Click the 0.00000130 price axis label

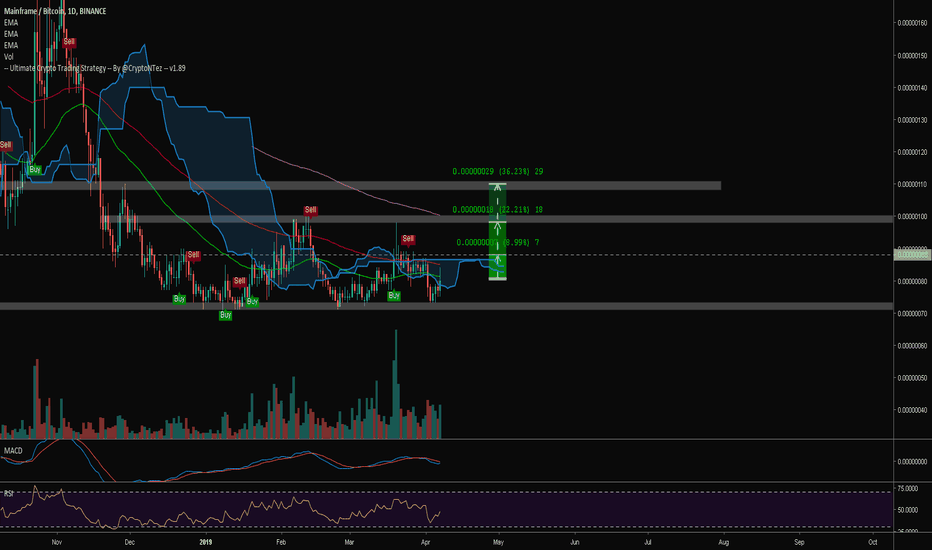point(912,120)
